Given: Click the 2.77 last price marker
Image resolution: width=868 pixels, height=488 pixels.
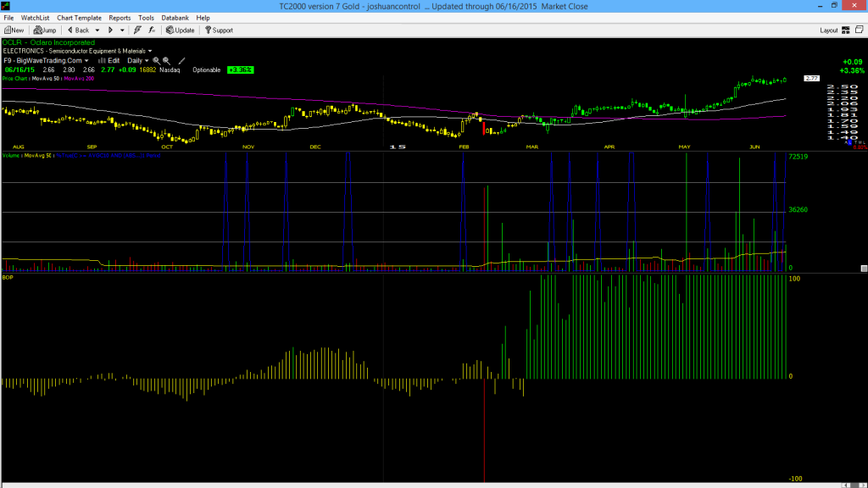Looking at the screenshot, I should click(811, 79).
